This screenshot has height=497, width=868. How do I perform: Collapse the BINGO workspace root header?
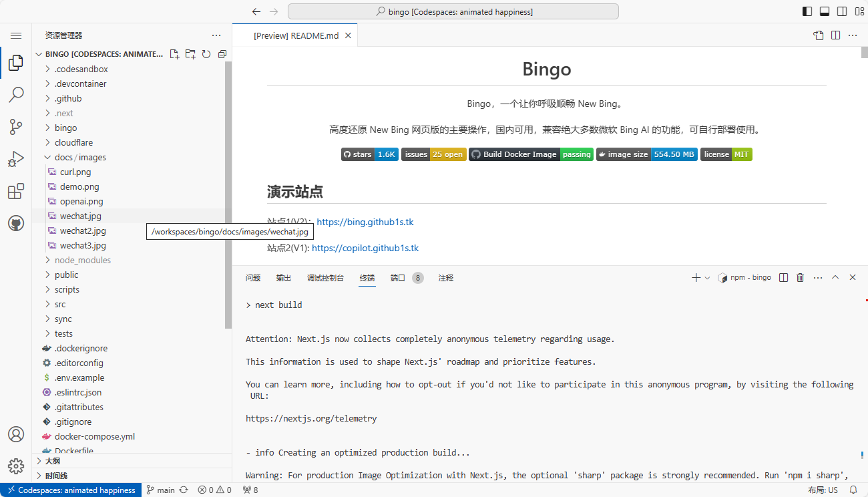(100, 54)
